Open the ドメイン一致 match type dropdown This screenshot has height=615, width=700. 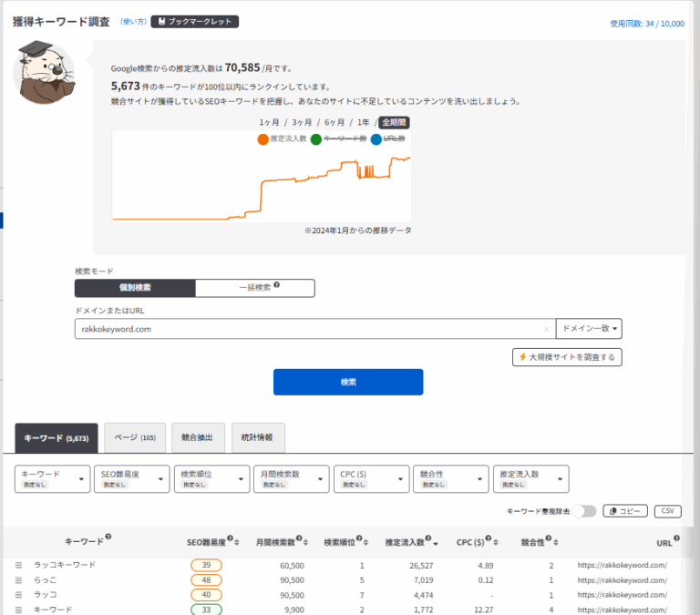point(589,329)
